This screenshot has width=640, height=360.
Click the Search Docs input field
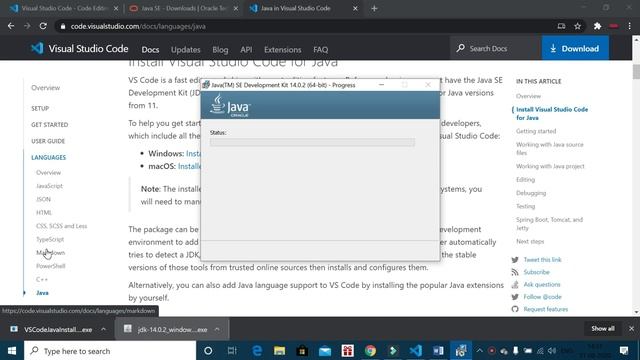(496, 48)
